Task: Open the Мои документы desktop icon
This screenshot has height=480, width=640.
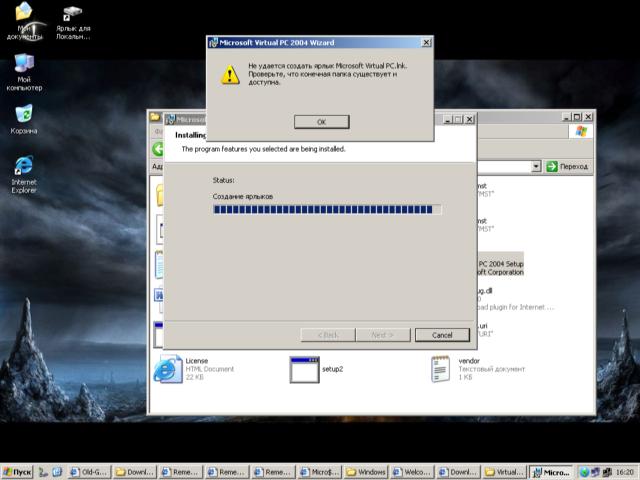Action: click(24, 21)
